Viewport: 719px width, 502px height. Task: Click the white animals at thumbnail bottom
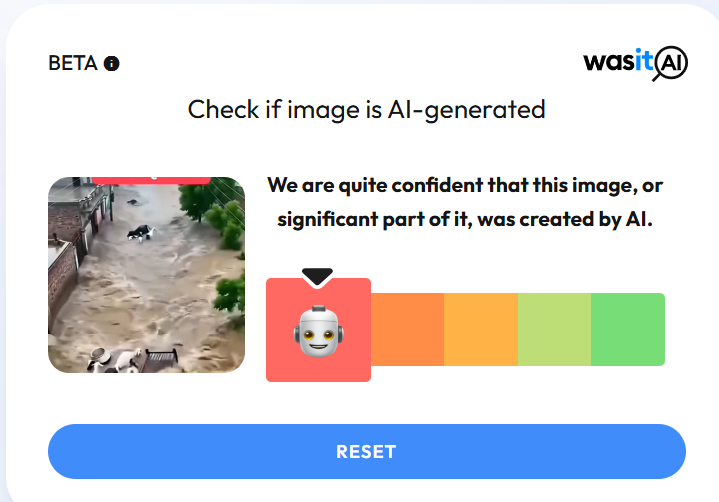pos(115,360)
